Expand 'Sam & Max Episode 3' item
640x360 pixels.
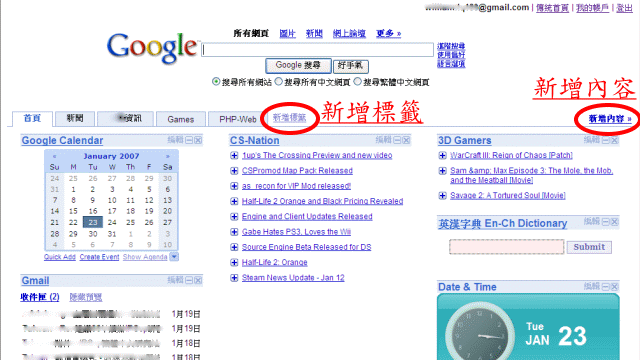click(442, 171)
